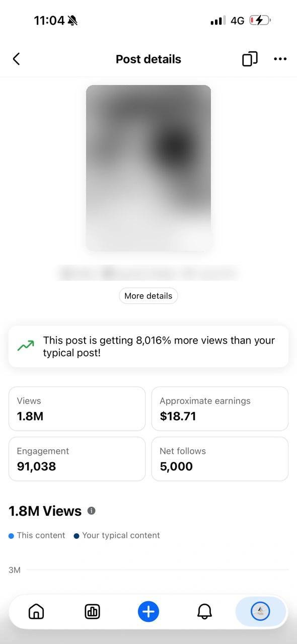The width and height of the screenshot is (297, 644).
Task: Open the insights chart icon in bottom bar
Action: tap(92, 611)
